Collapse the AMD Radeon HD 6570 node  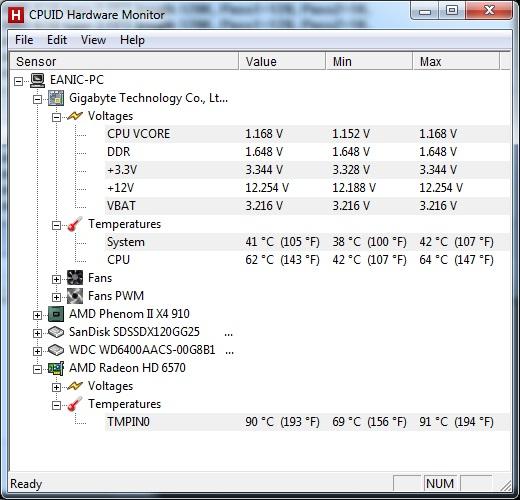[x=37, y=369]
